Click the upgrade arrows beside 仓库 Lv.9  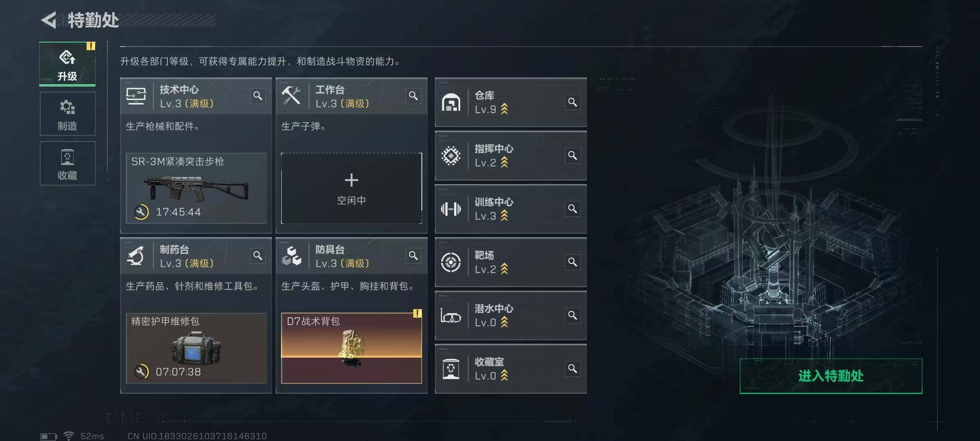pos(504,109)
